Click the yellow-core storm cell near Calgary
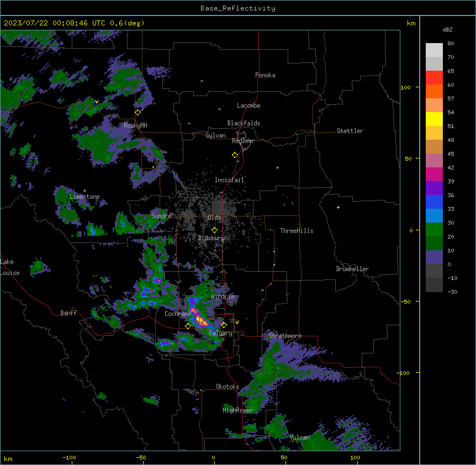 [202, 320]
